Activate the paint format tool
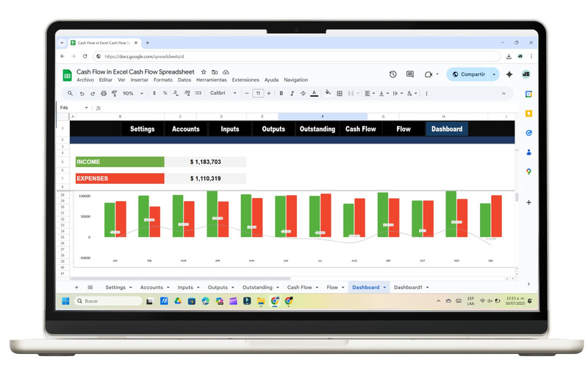588x368 pixels. (115, 93)
